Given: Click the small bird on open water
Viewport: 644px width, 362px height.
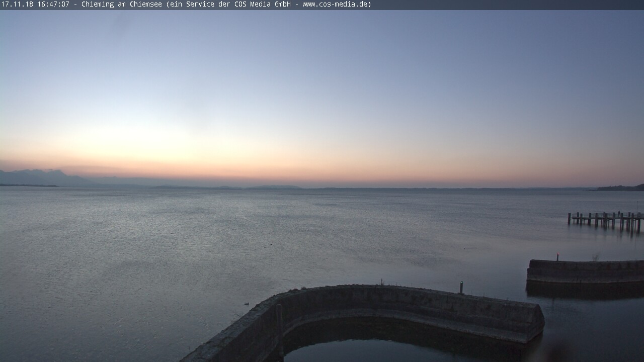Looking at the screenshot, I should (x=270, y=245).
